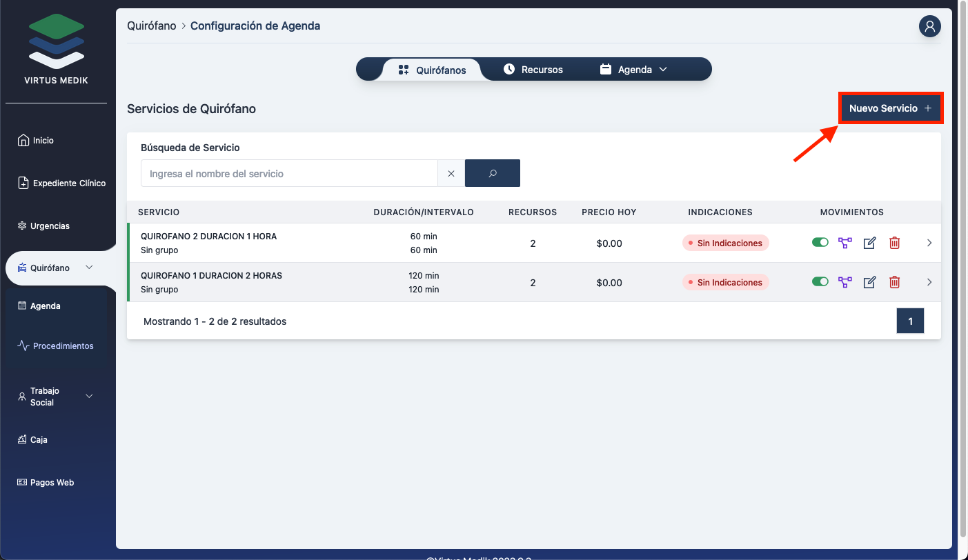968x560 pixels.
Task: Edit the QUIROFANO 2 DURACION 1 HORA service
Action: 869,243
